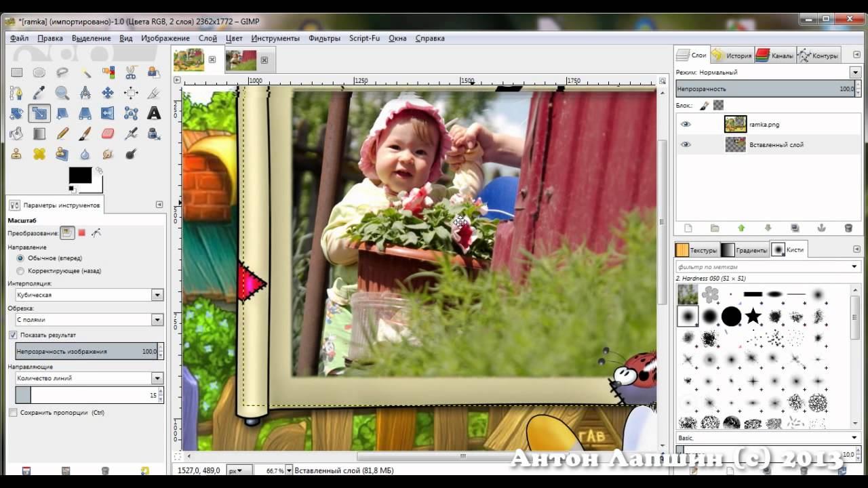Open the zoom percentage dropdown
Screen dimensions: 868x488
[x=290, y=470]
